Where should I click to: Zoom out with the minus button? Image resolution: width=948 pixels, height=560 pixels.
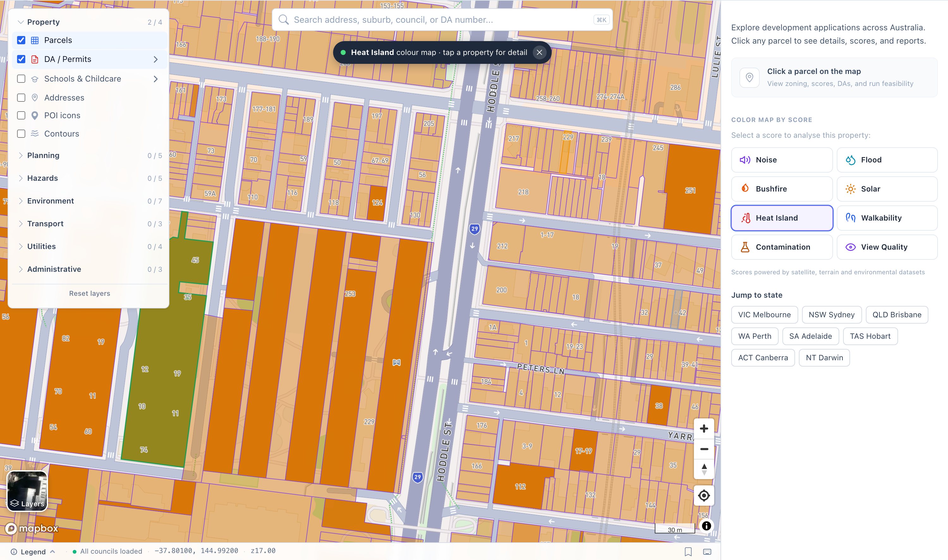click(704, 449)
